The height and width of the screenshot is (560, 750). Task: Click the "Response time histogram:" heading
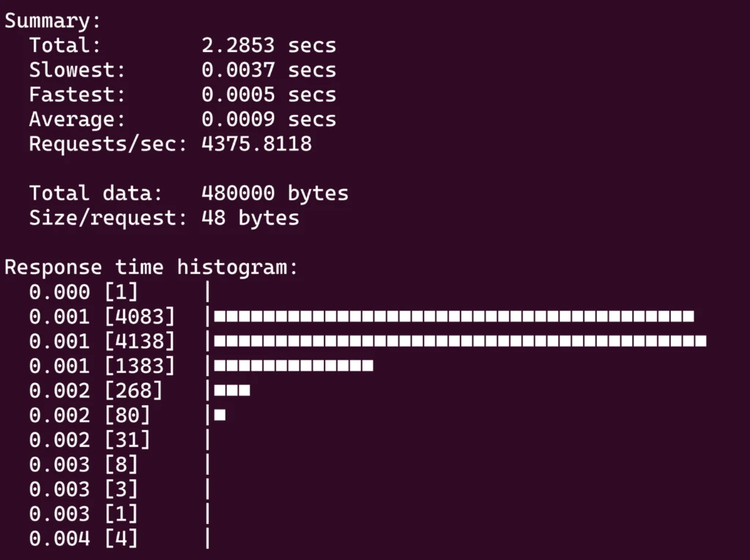(x=152, y=267)
